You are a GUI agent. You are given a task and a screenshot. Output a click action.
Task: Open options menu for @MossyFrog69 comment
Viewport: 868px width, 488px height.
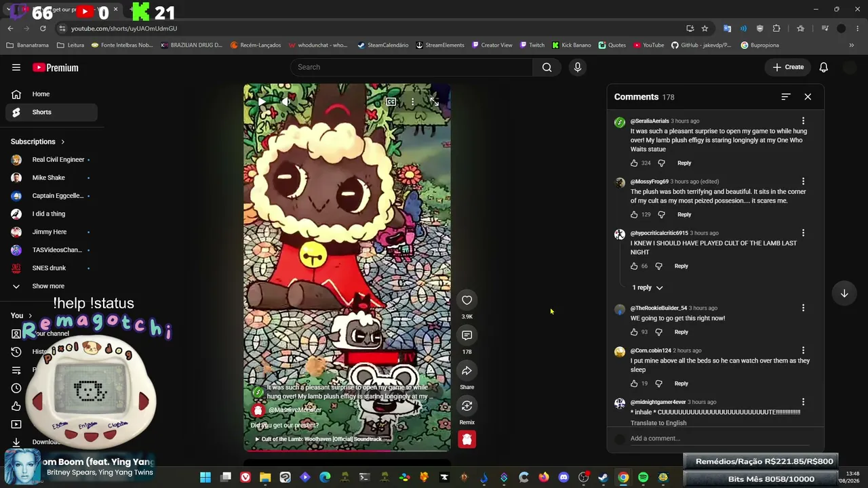coord(803,182)
